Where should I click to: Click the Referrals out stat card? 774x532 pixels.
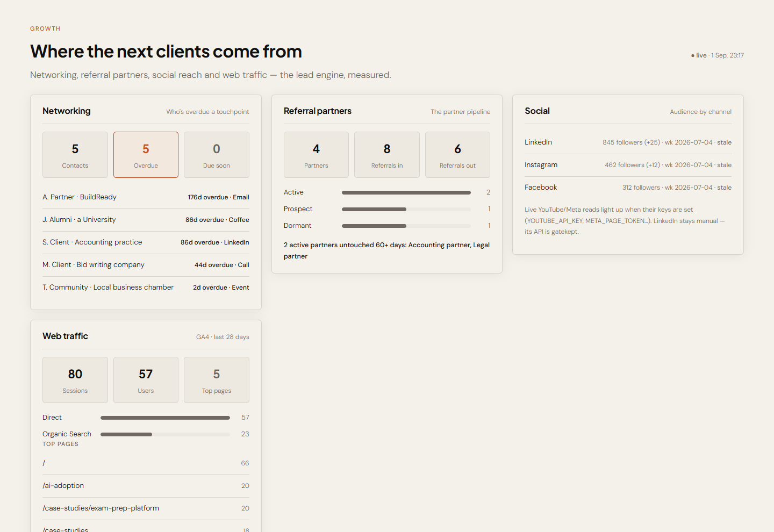click(457, 155)
